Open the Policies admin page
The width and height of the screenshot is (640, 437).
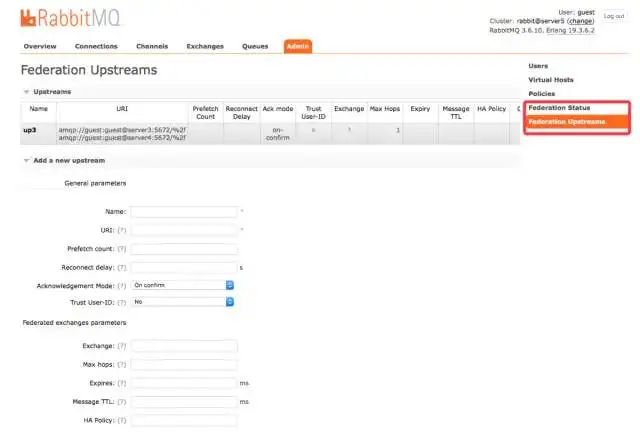pos(542,94)
